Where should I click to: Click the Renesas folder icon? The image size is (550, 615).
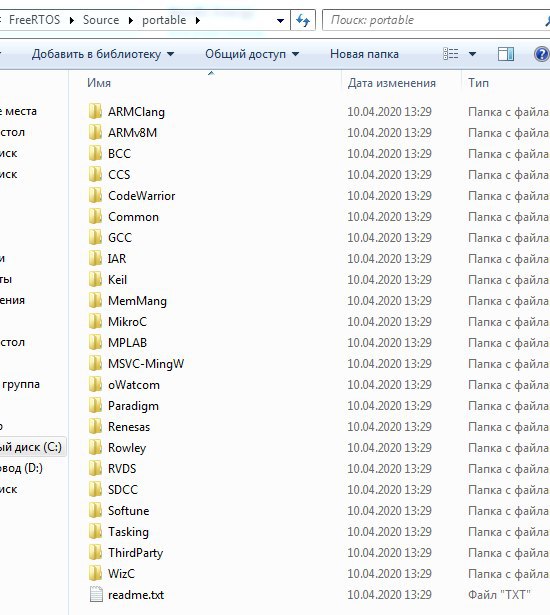[95, 426]
